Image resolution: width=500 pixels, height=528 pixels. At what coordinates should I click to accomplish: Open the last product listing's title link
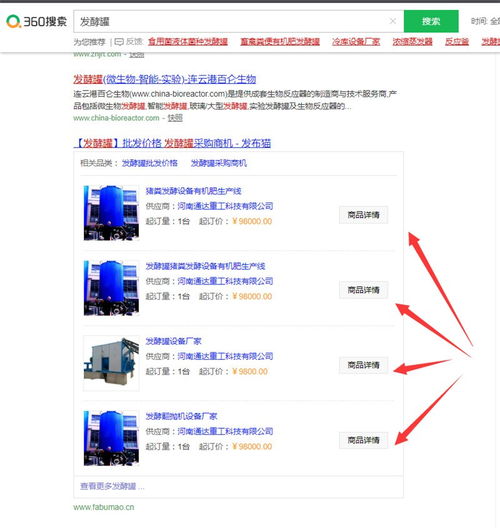coord(181,416)
